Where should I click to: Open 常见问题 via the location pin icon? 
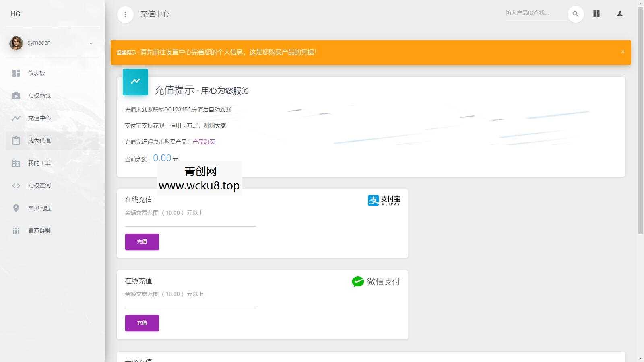coord(16,208)
